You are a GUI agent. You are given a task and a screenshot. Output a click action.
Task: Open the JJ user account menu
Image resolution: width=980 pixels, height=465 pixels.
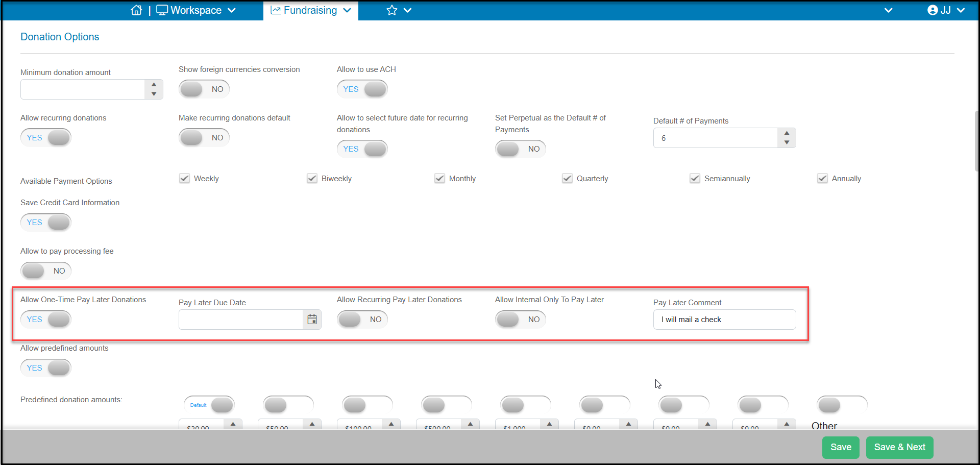(946, 10)
